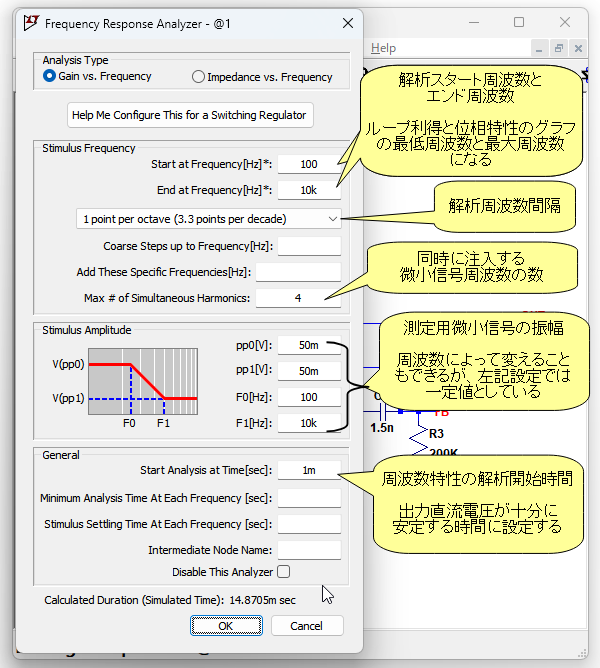The image size is (600, 668).
Task: Cancel the Frequency Response Analyzer dialog
Action: [305, 626]
